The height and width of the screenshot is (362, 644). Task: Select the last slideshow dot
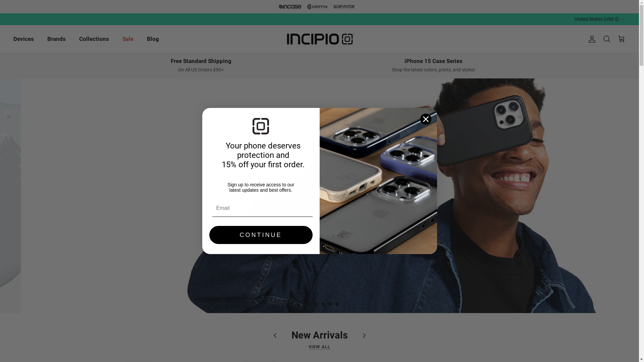[x=337, y=304]
